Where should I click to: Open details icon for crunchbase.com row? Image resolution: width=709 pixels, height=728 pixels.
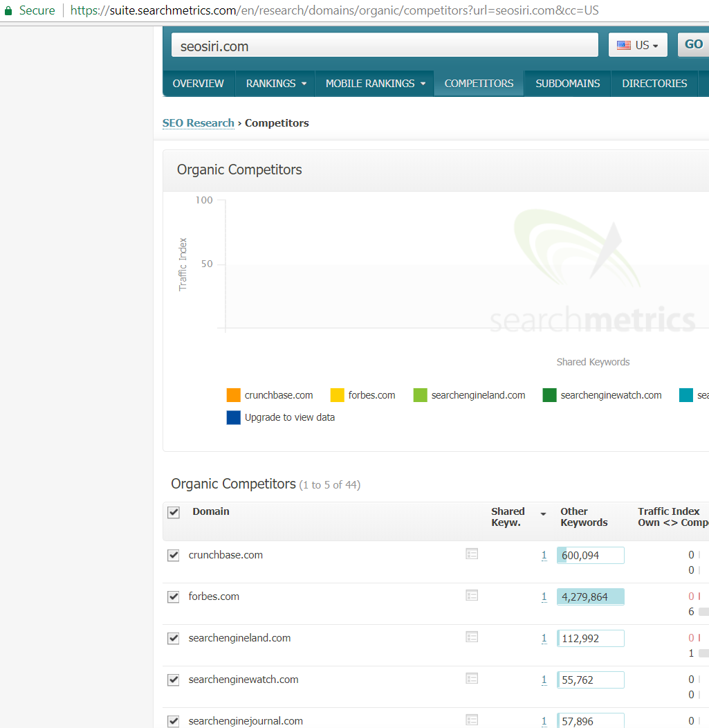472,554
